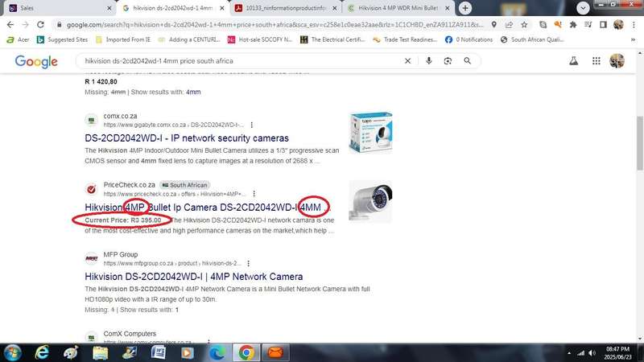Viewport: 644px width, 362px height.
Task: Close the Sales tab
Action: coord(109,8)
